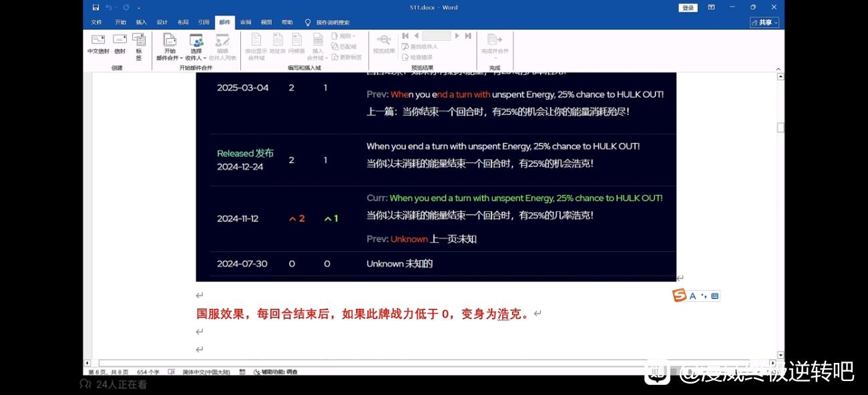
Task: Click the mail merge record number field
Action: click(437, 36)
